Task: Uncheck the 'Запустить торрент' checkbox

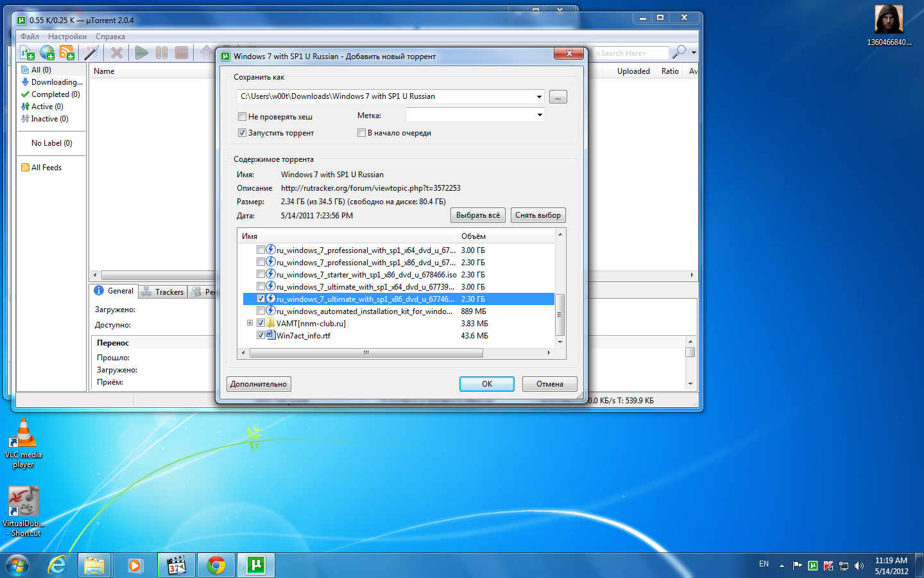Action: click(x=242, y=133)
